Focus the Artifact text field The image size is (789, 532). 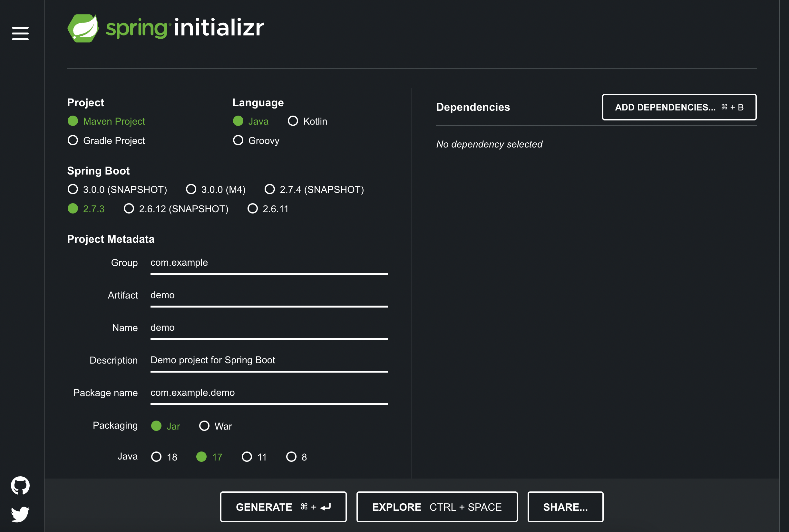point(268,295)
